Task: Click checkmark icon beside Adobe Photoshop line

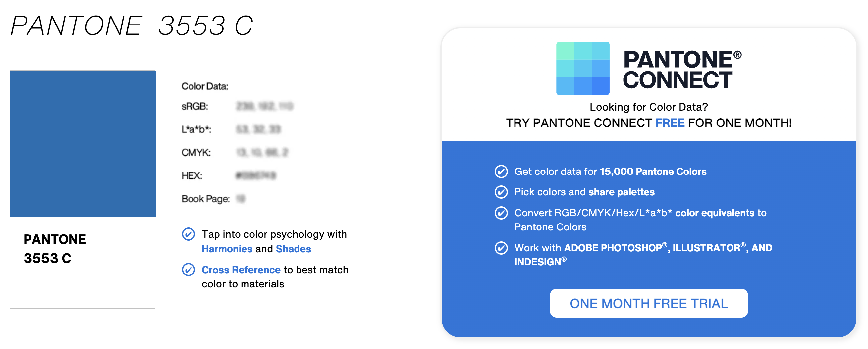Action: click(x=501, y=248)
